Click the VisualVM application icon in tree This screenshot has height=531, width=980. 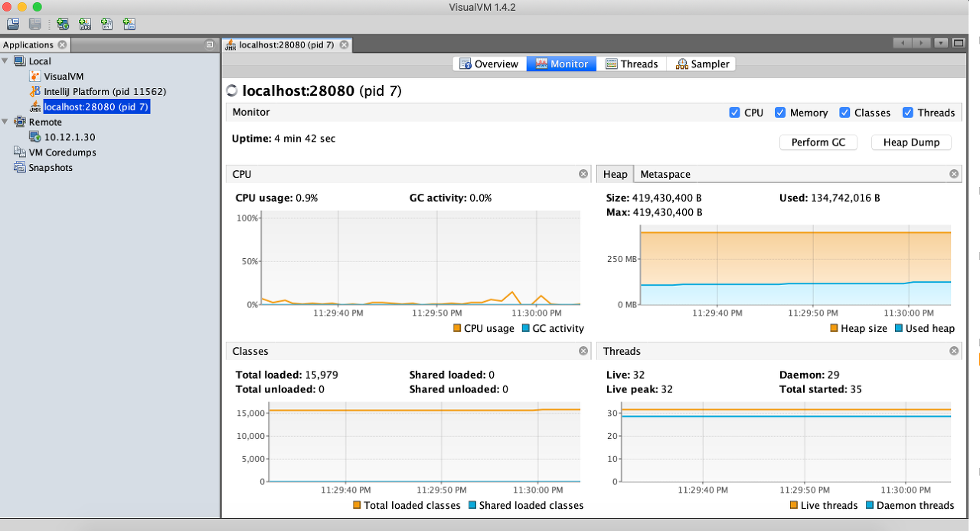(x=35, y=76)
